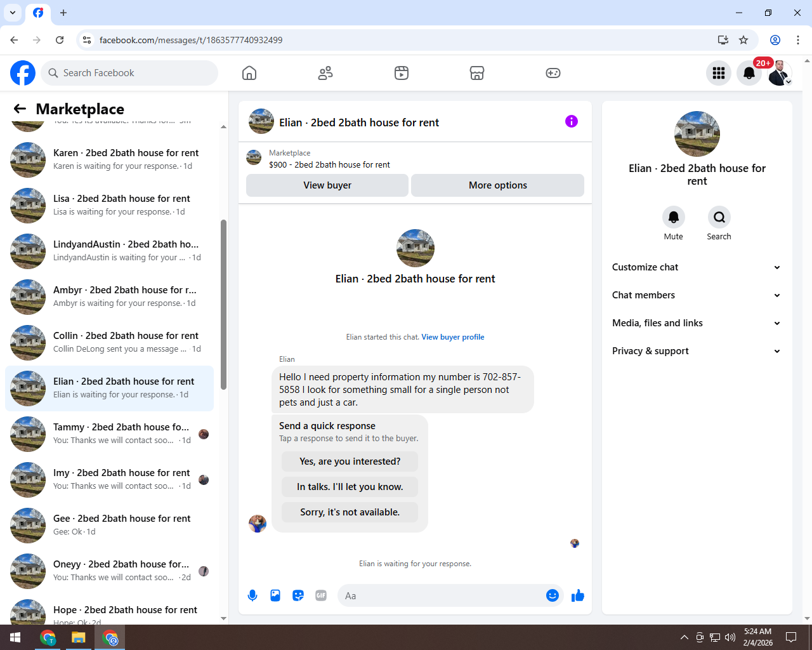This screenshot has height=650, width=812.
Task: Show hidden system tray icons
Action: pyautogui.click(x=684, y=637)
